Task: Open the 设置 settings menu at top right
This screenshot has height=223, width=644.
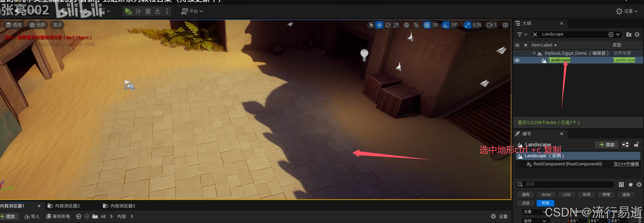Action: (x=626, y=11)
